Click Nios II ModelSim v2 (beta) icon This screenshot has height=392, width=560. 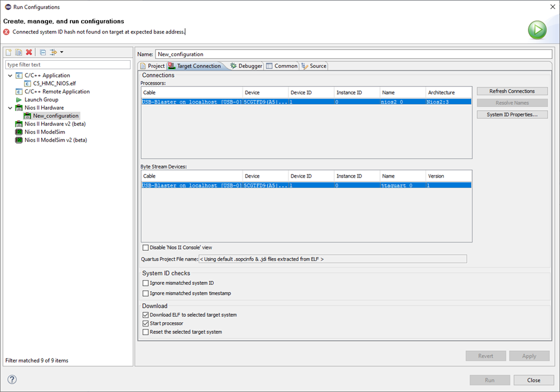(x=19, y=140)
